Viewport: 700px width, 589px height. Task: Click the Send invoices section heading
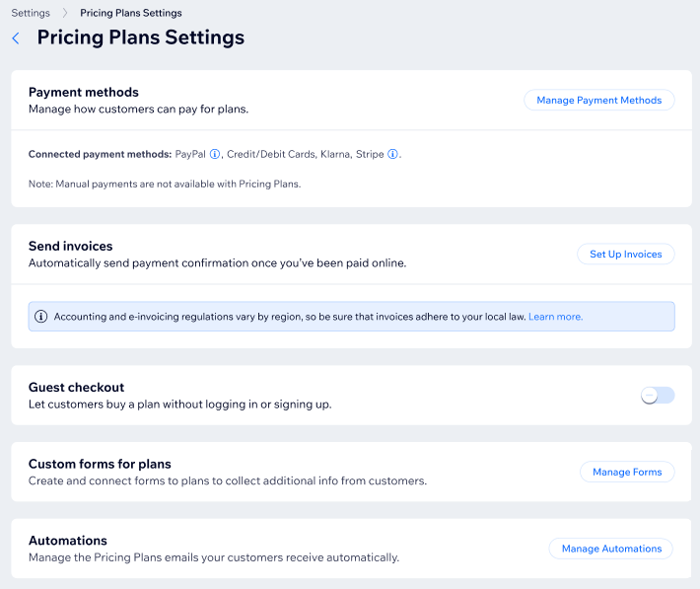tap(70, 246)
